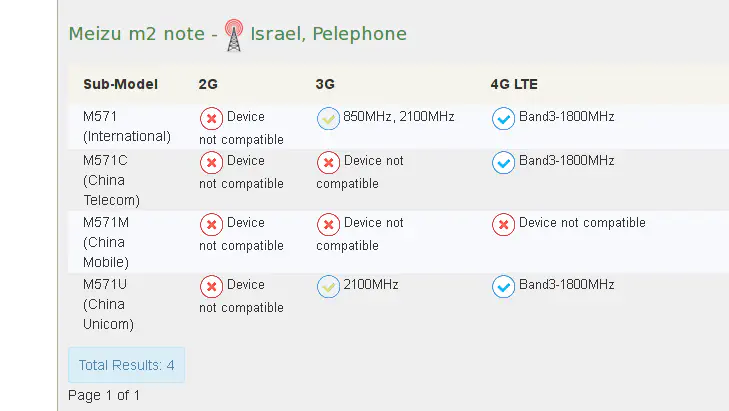This screenshot has width=729, height=411.
Task: Click the Page 1 of 1 text
Action: tap(104, 395)
